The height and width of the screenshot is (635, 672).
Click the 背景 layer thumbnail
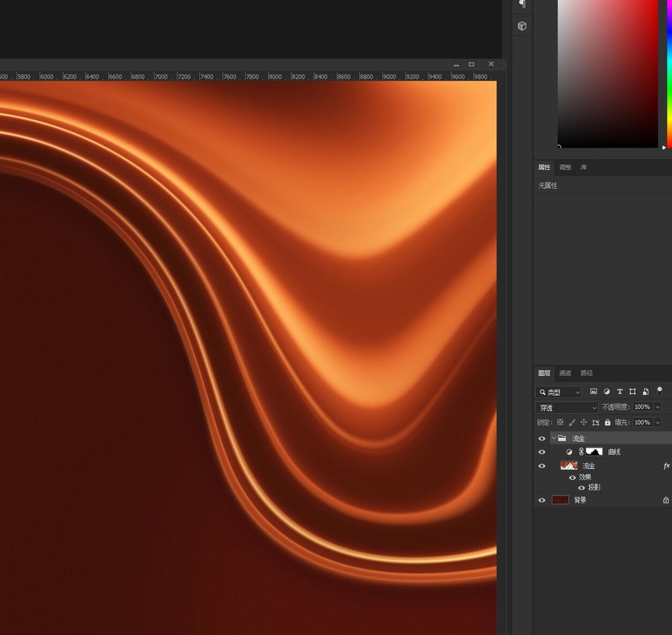(x=561, y=500)
